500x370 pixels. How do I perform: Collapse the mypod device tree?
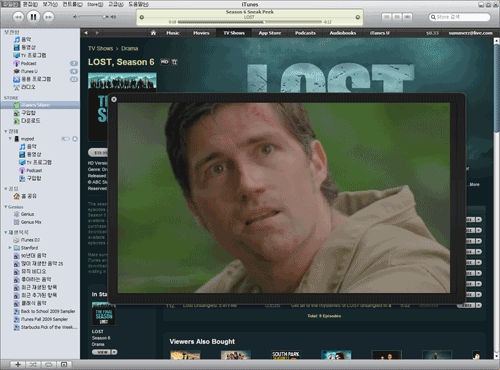(10, 138)
